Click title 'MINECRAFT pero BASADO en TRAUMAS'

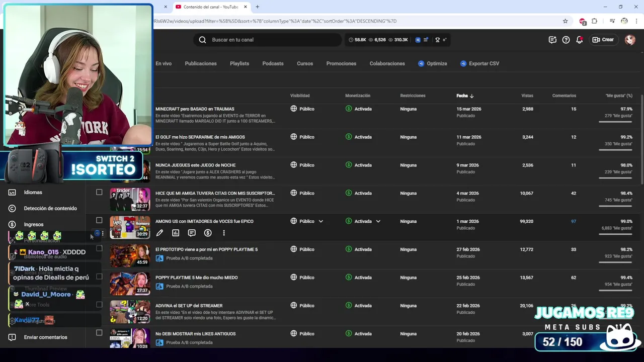(x=195, y=109)
